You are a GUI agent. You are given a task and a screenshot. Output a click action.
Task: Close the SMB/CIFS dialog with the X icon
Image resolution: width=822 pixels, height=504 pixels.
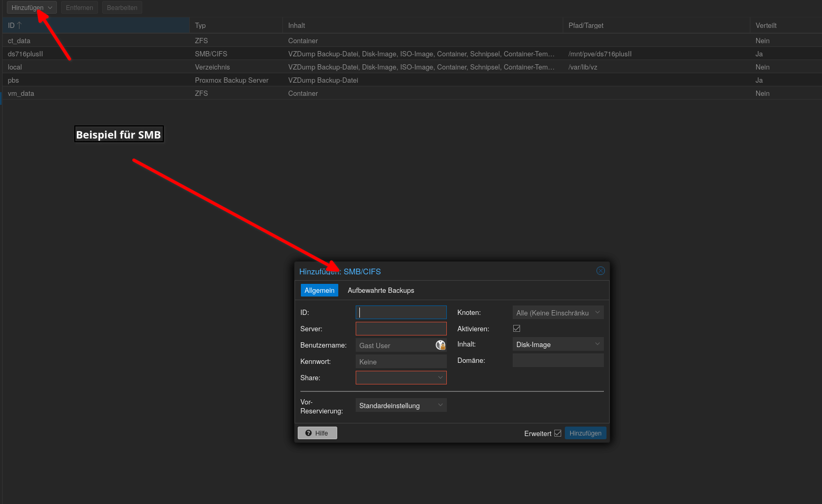[600, 271]
